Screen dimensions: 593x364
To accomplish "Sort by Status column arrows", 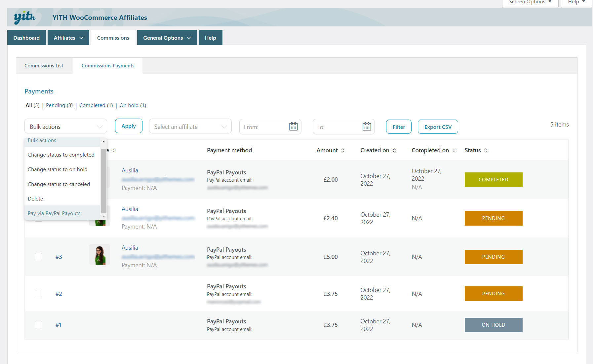I will coord(486,150).
